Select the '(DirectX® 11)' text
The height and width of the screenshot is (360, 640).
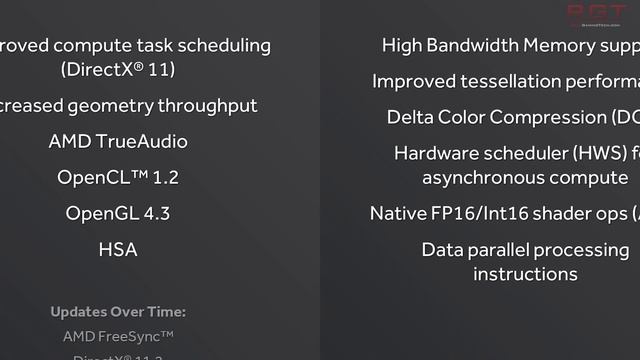pos(118,69)
